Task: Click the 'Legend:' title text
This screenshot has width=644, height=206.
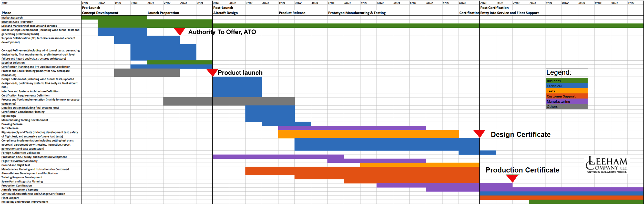Action: (x=559, y=72)
